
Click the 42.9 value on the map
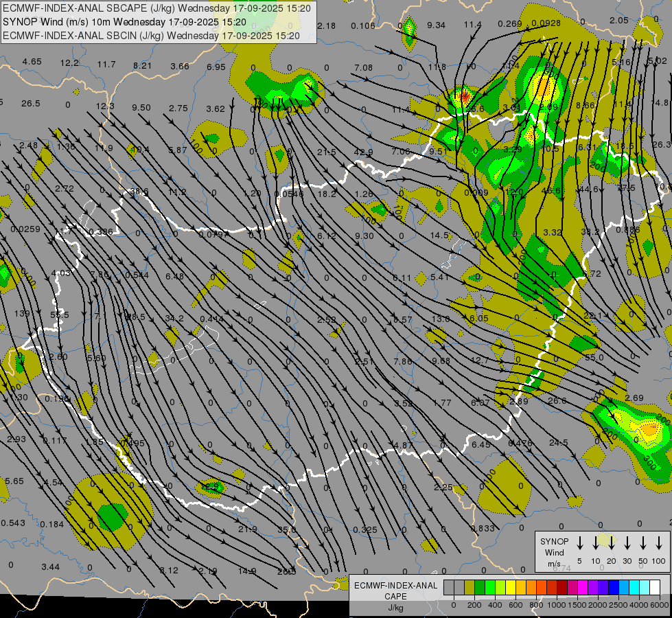point(364,152)
